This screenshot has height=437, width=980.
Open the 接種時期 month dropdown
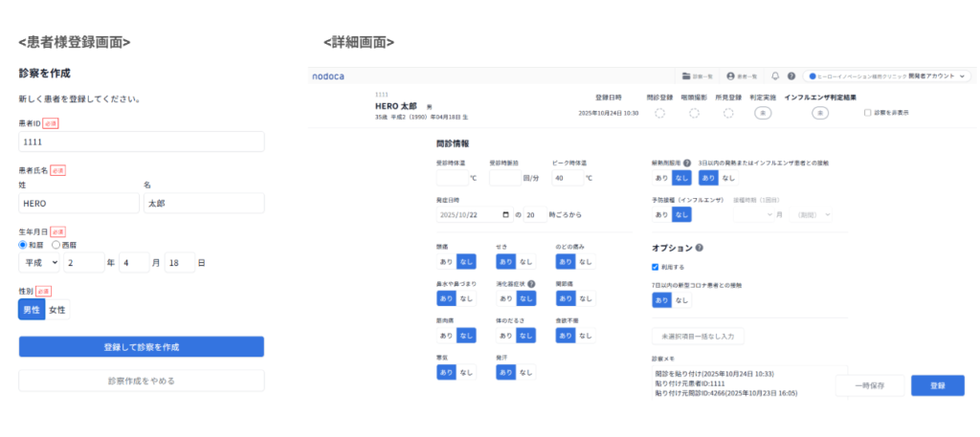point(757,215)
